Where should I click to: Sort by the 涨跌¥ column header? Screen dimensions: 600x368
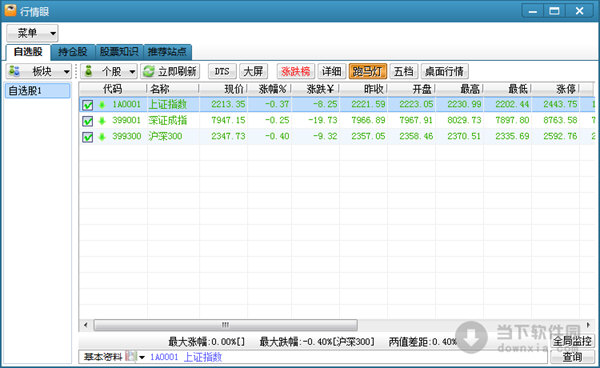click(x=316, y=89)
